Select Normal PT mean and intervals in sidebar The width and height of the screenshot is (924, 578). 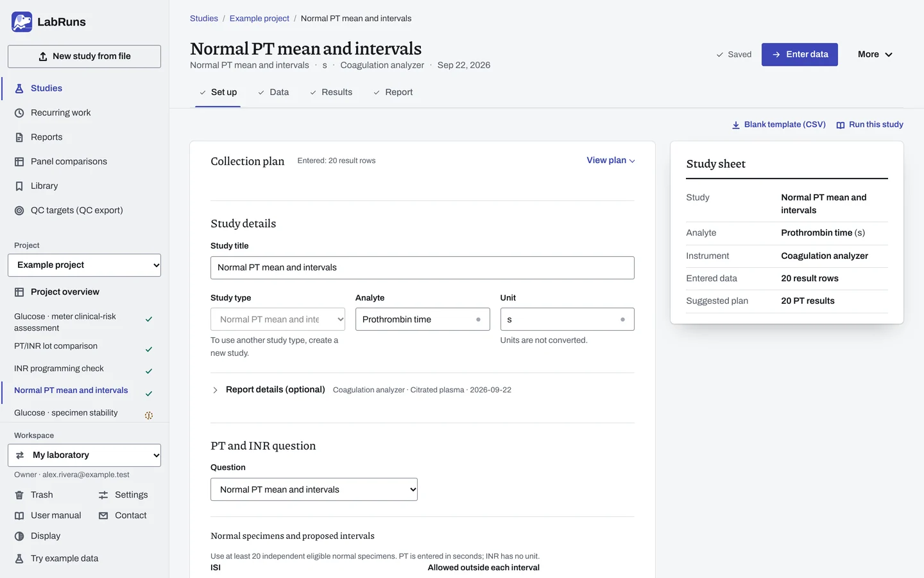[x=83, y=390]
